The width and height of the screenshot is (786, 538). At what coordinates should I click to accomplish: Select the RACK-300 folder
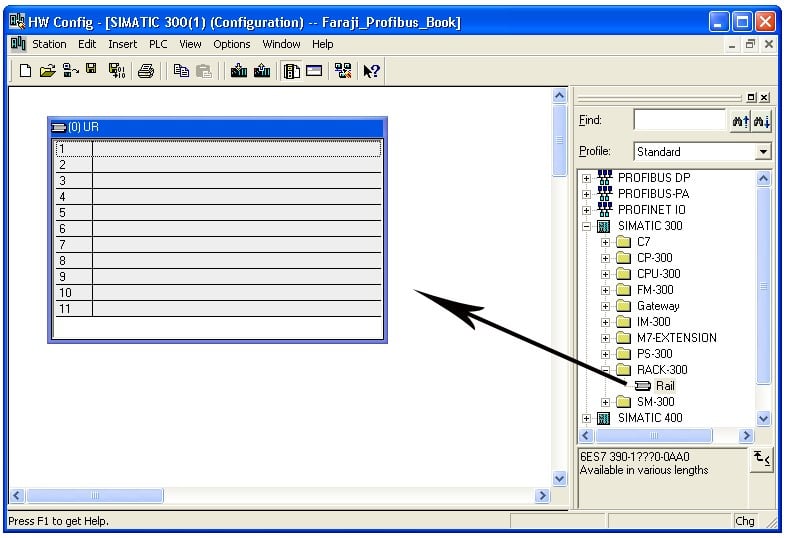pyautogui.click(x=662, y=370)
